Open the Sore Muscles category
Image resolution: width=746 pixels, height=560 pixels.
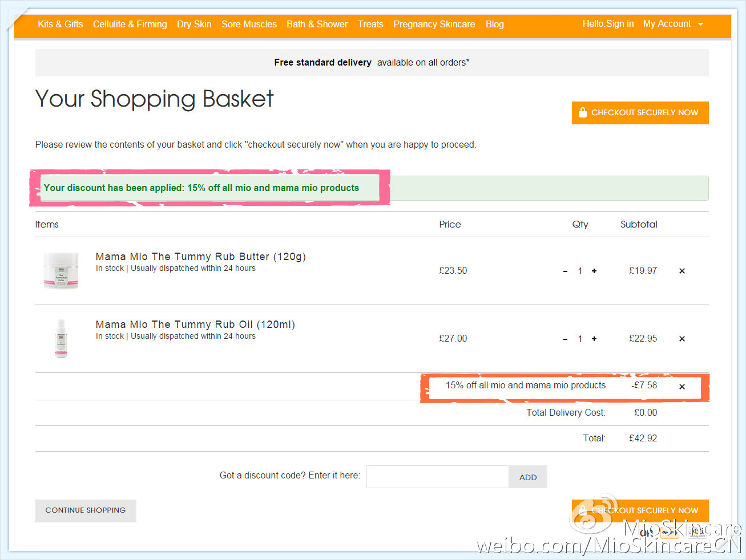[249, 24]
